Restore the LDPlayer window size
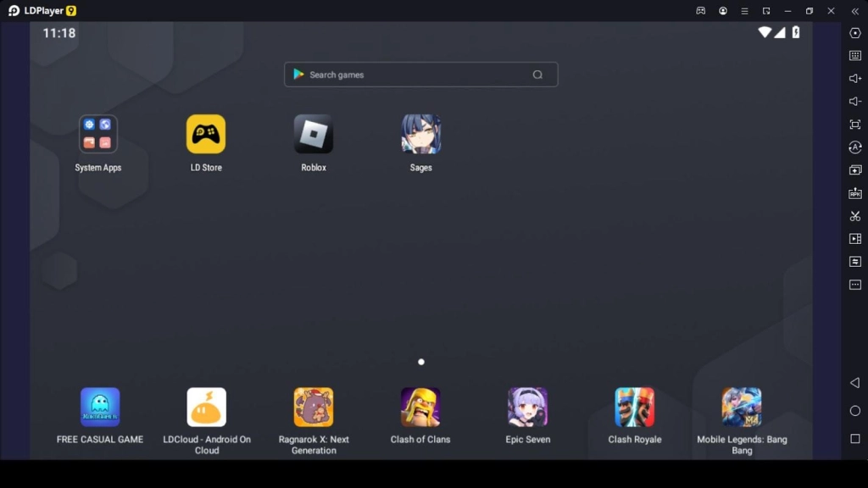Viewport: 868px width, 488px height. coord(810,10)
